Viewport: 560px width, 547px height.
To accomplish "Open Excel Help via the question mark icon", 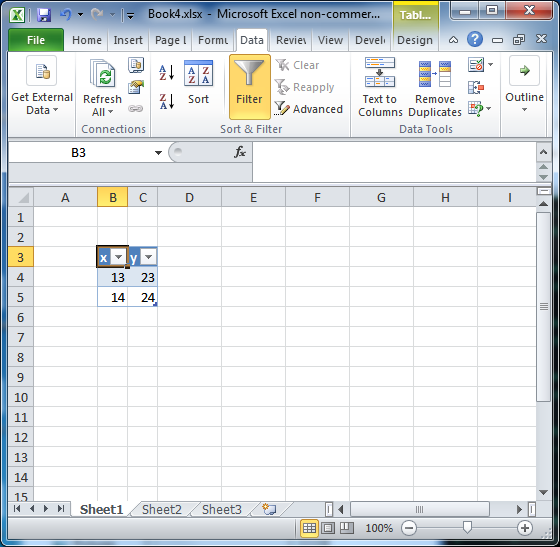I will (475, 39).
